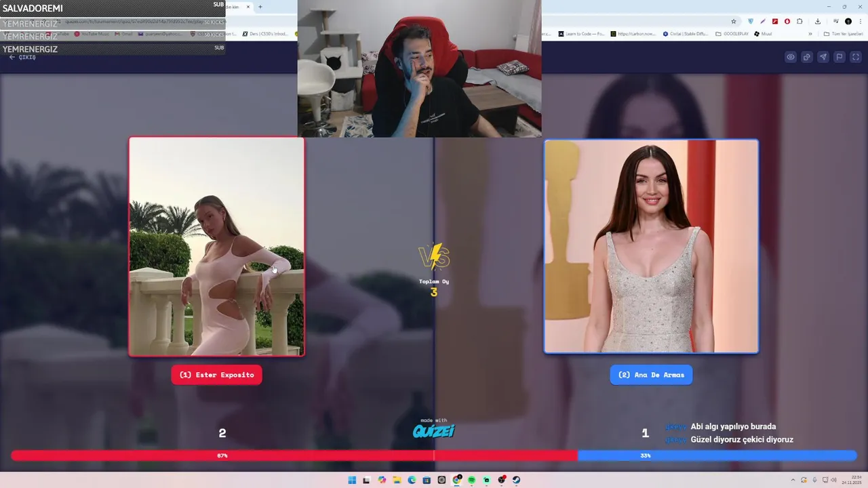The height and width of the screenshot is (488, 868).
Task: Click the VS lightning emblem
Action: click(434, 258)
